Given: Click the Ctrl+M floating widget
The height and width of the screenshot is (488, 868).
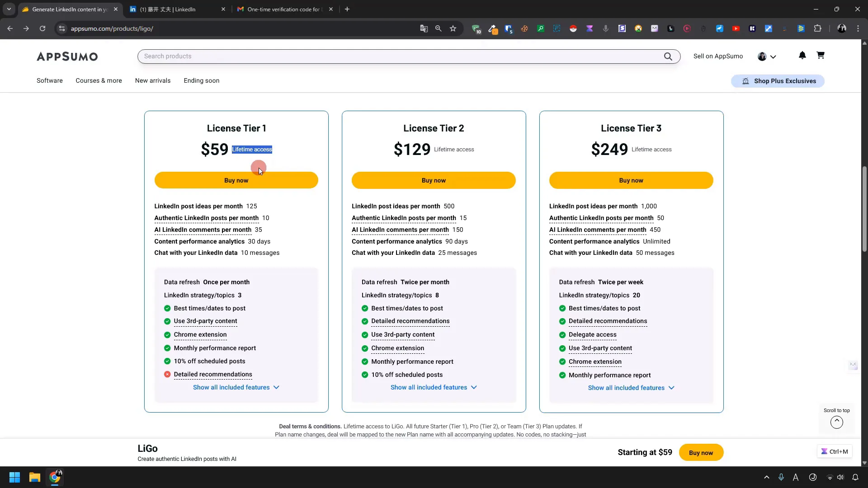Looking at the screenshot, I should pyautogui.click(x=835, y=451).
